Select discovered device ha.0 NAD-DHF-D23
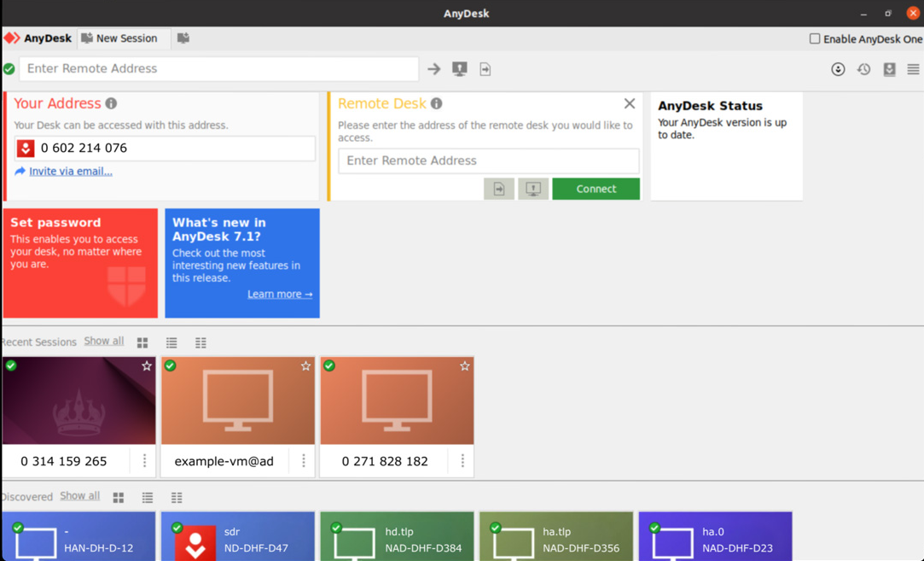This screenshot has width=924, height=561. [x=715, y=536]
